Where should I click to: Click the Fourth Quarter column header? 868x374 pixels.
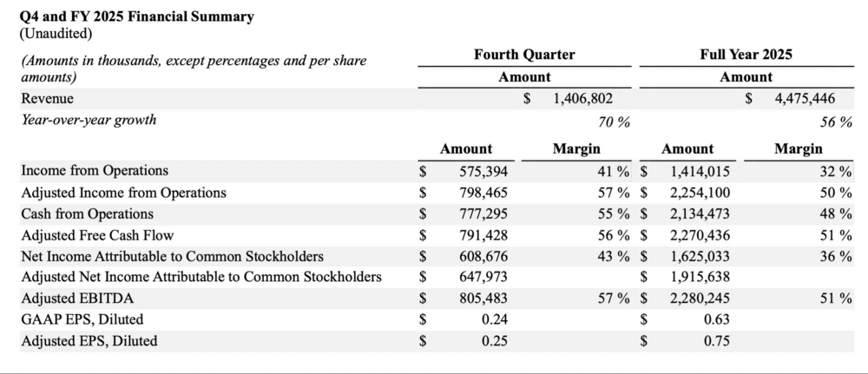click(x=524, y=55)
